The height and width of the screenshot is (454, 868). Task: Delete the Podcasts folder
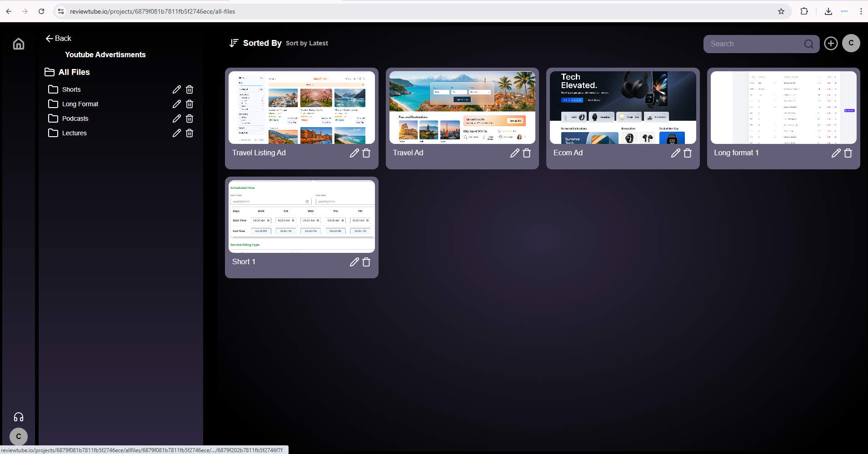pyautogui.click(x=190, y=118)
